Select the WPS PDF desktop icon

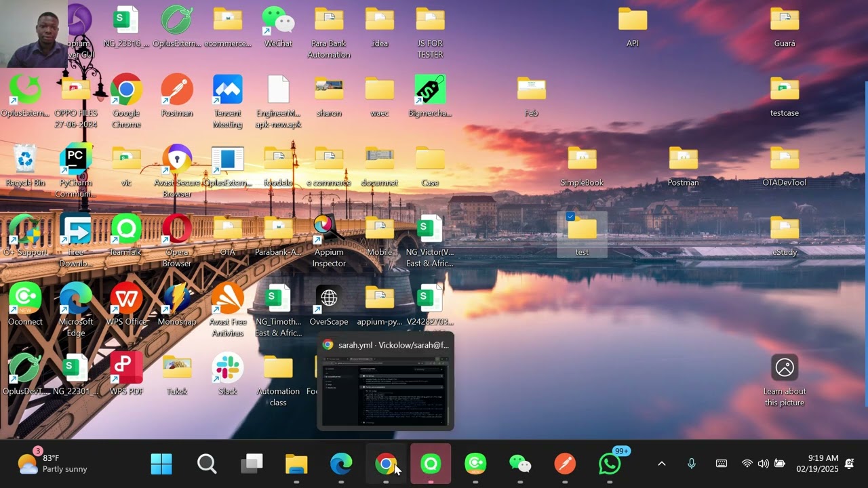pyautogui.click(x=126, y=374)
